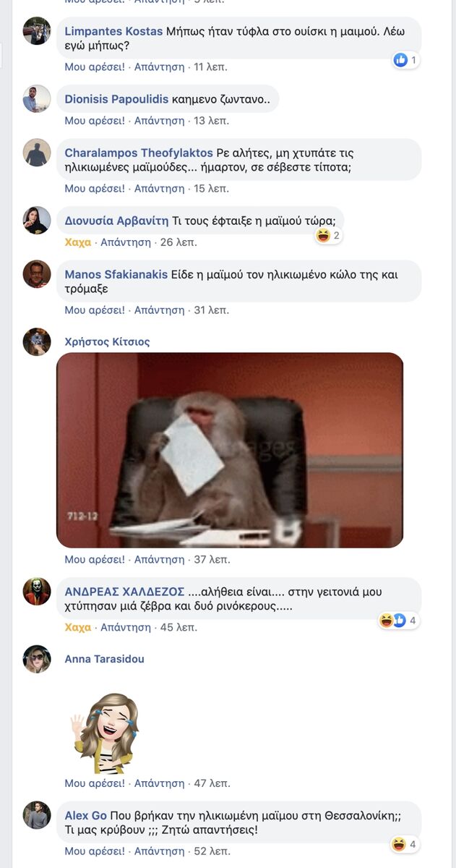Click the like reaction on Limpantes Kostas comment
This screenshot has height=868, width=456.
(x=405, y=60)
